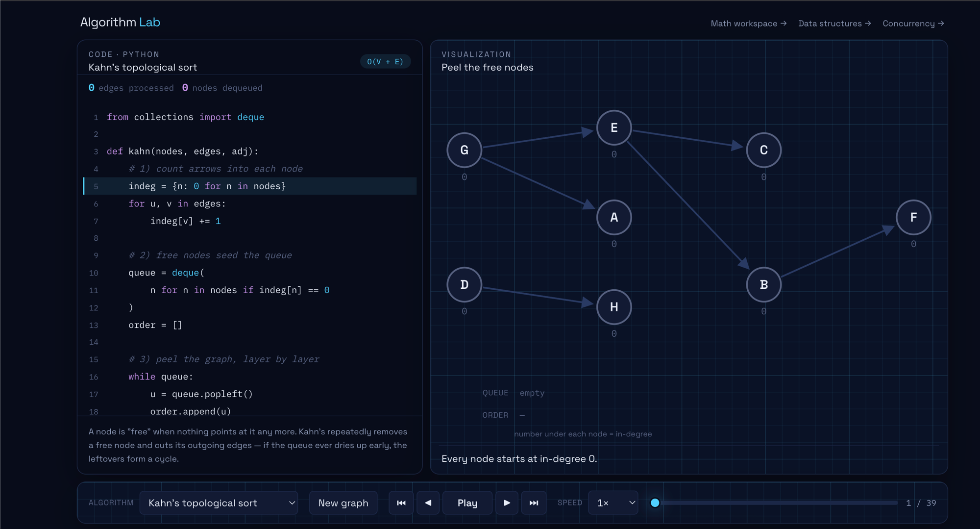This screenshot has height=529, width=980.
Task: Click code line 'indeg[v] += 1'
Action: click(185, 221)
